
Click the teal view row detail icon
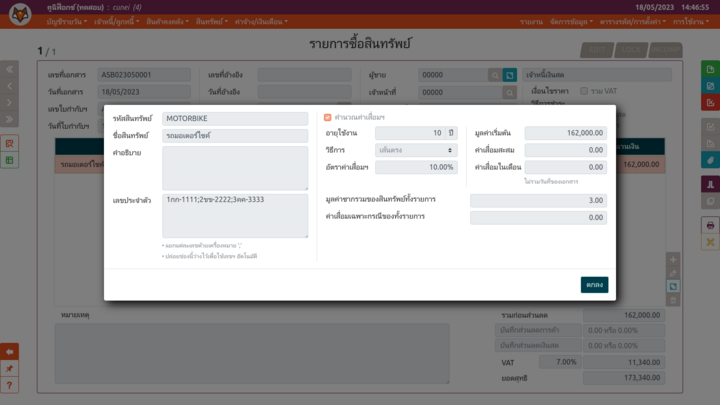(x=673, y=287)
